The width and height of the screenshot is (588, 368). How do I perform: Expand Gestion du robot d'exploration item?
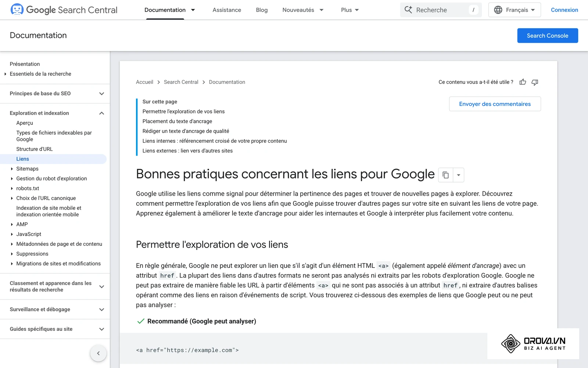12,178
